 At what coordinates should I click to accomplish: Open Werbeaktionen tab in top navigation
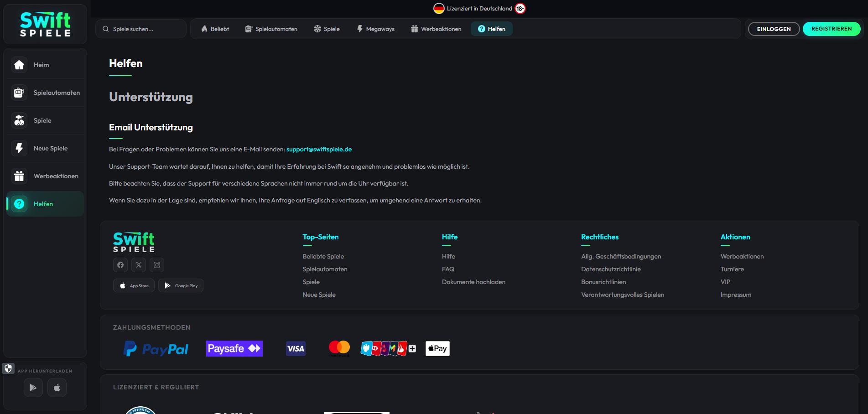coord(436,29)
